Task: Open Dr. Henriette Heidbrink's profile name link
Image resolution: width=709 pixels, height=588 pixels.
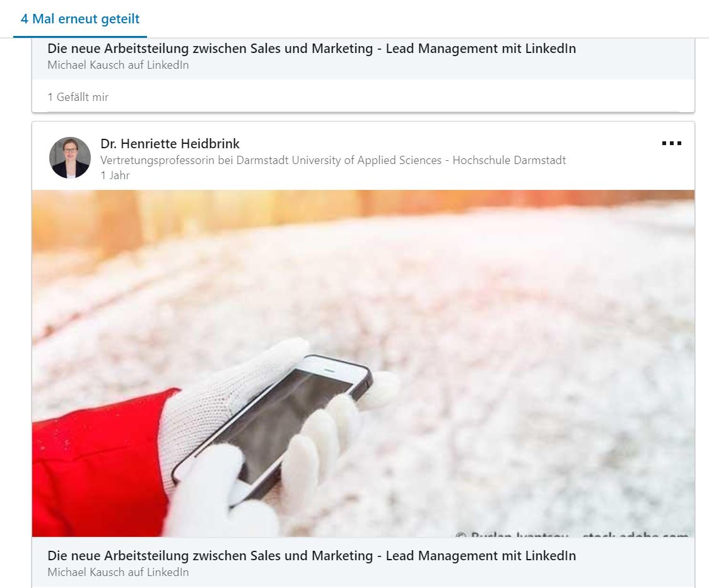Action: pos(170,143)
